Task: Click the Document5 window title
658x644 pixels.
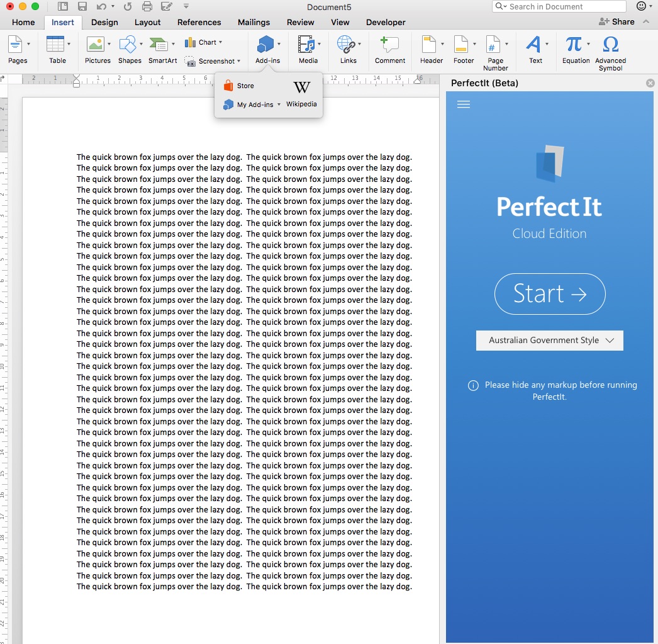Action: click(x=329, y=7)
